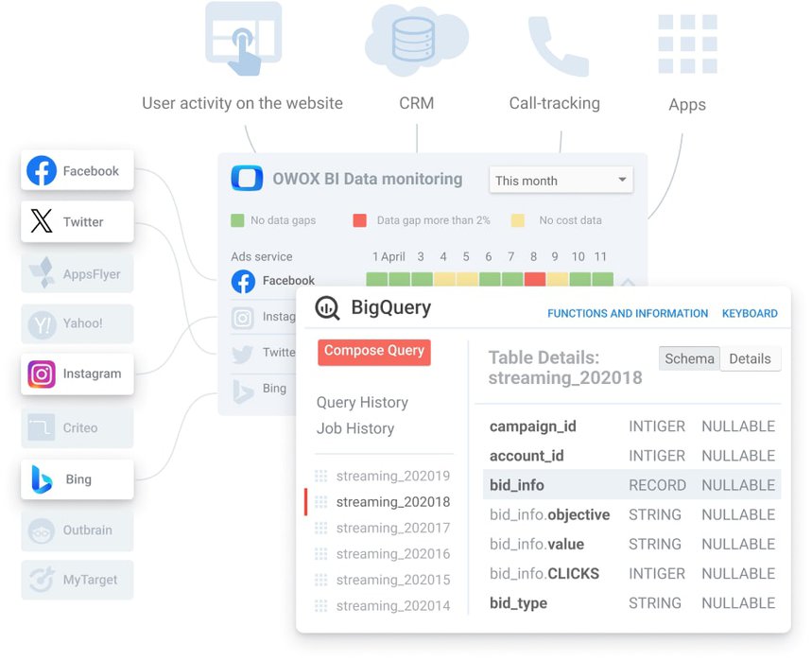
Task: Click the Criteo logo icon
Action: [42, 427]
